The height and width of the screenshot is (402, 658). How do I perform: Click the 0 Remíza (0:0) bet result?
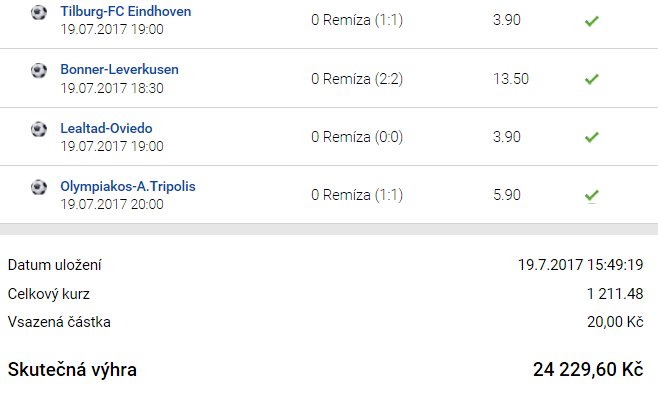coord(357,137)
